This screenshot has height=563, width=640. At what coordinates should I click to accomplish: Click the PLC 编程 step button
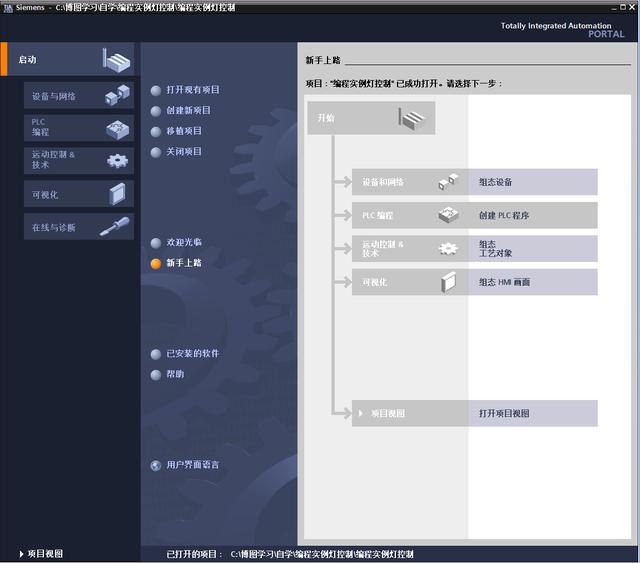point(409,215)
